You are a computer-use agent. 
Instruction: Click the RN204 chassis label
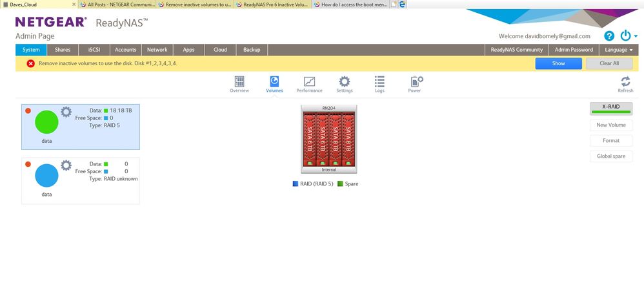(x=328, y=108)
